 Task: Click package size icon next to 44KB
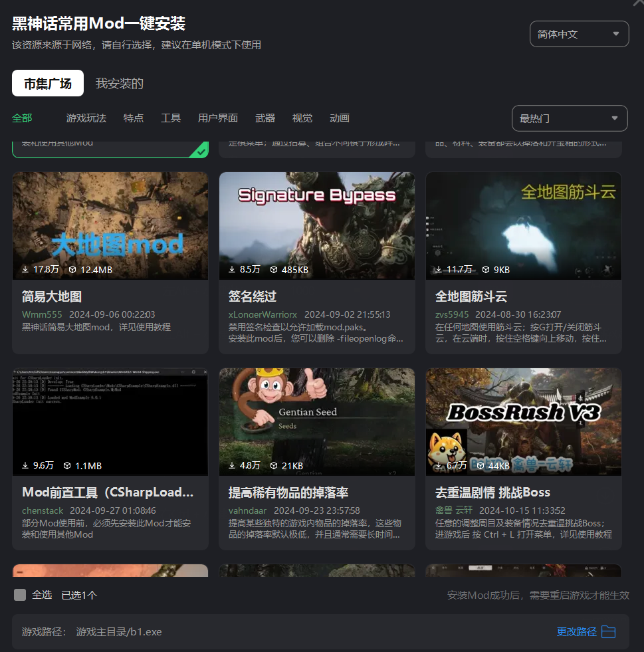(x=481, y=465)
